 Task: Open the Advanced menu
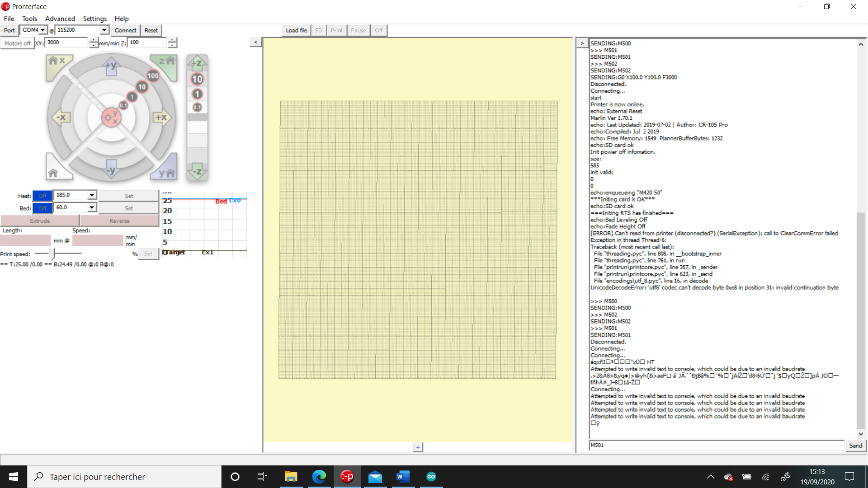(60, 19)
